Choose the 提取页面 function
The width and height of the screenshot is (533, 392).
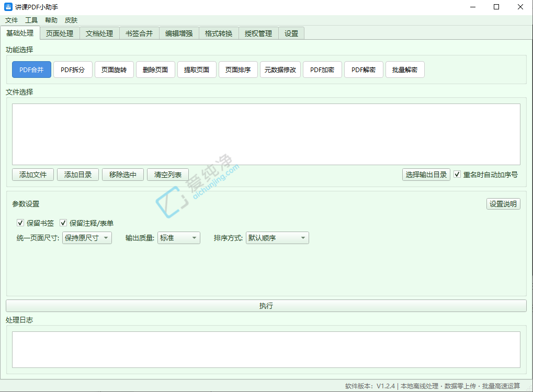point(197,70)
